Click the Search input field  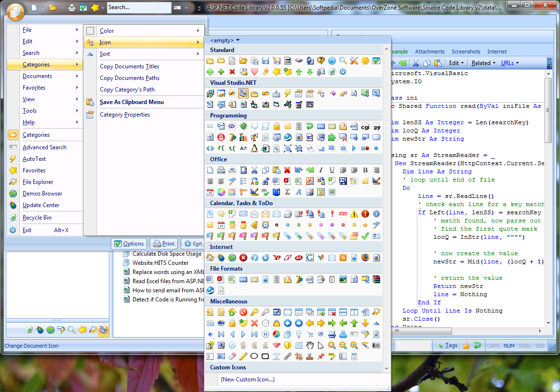(x=139, y=8)
